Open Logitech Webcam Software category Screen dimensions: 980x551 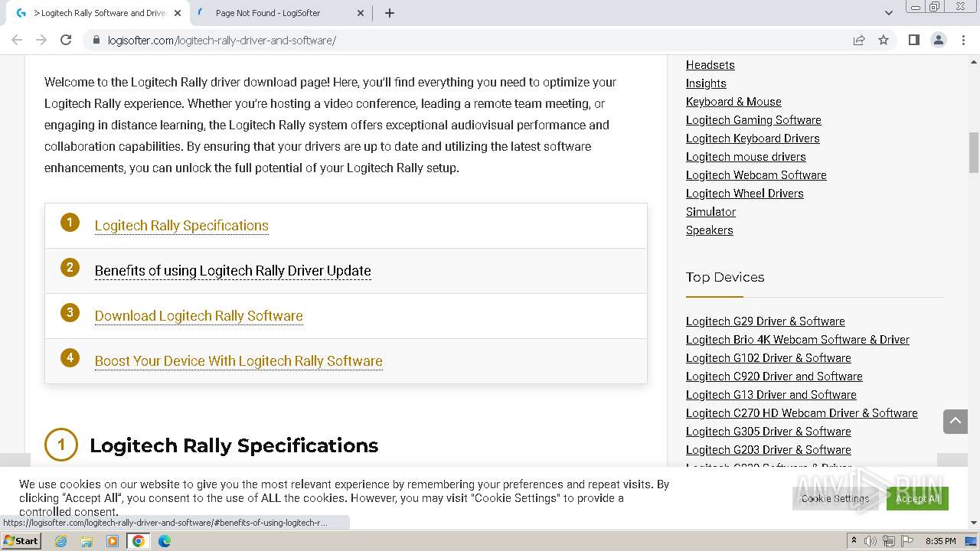click(x=756, y=175)
